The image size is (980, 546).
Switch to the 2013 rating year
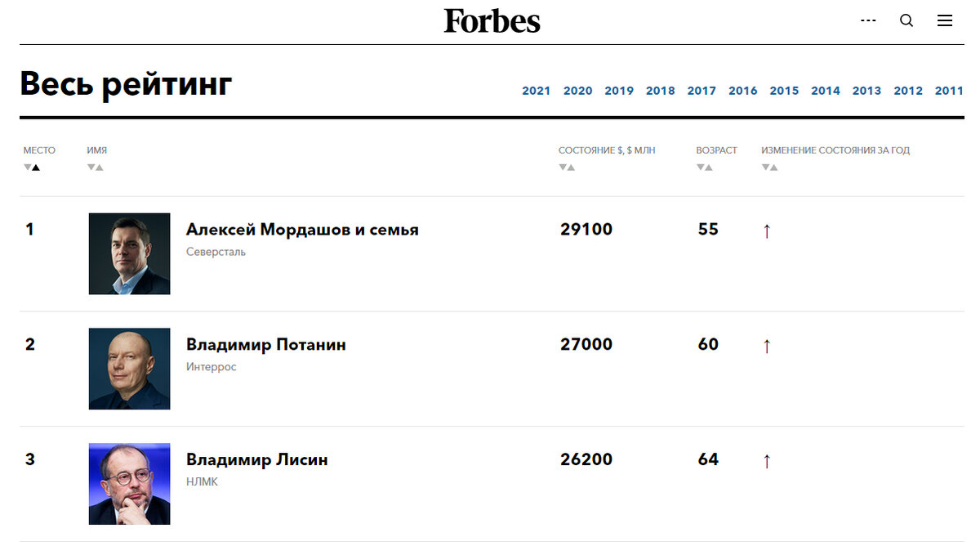click(x=866, y=91)
